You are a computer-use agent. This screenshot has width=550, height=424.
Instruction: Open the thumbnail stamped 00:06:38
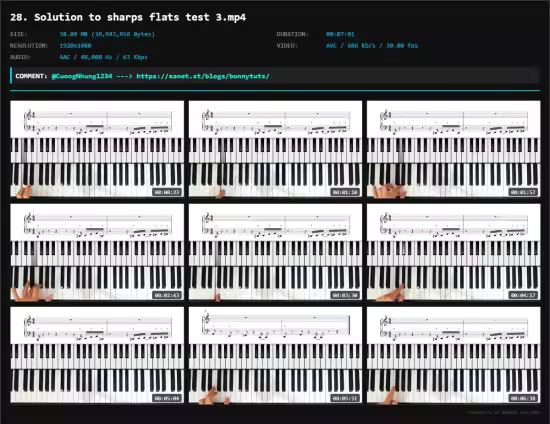pyautogui.click(x=454, y=355)
